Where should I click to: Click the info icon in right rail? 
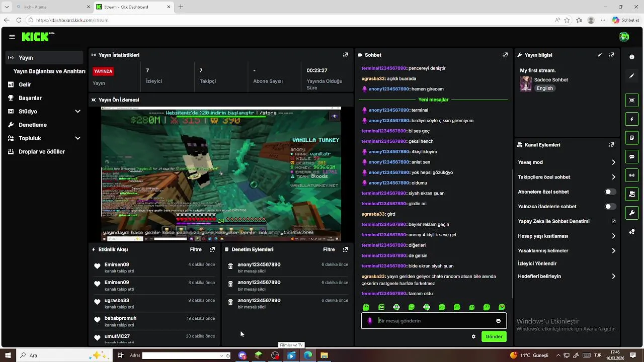632,57
